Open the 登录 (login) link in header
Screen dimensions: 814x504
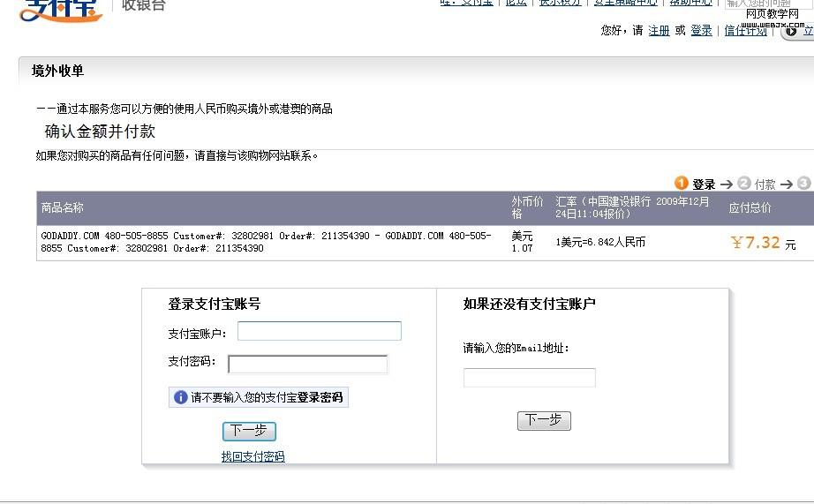coord(701,31)
